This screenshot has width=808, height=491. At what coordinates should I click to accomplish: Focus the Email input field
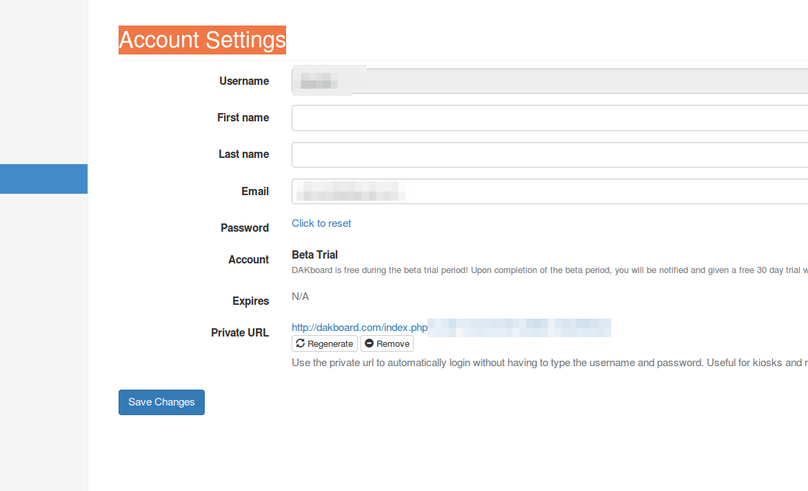pos(550,191)
